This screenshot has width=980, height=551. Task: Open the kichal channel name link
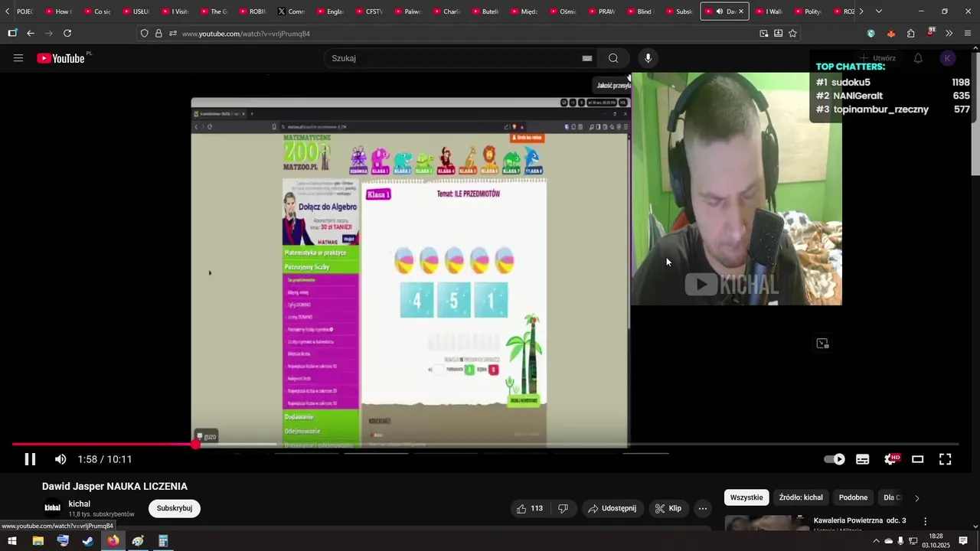tap(80, 504)
